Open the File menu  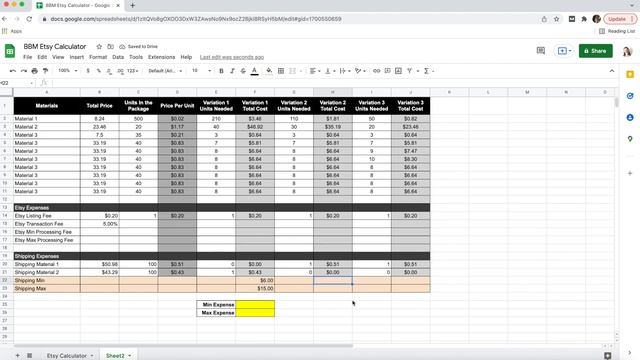[x=27, y=57]
